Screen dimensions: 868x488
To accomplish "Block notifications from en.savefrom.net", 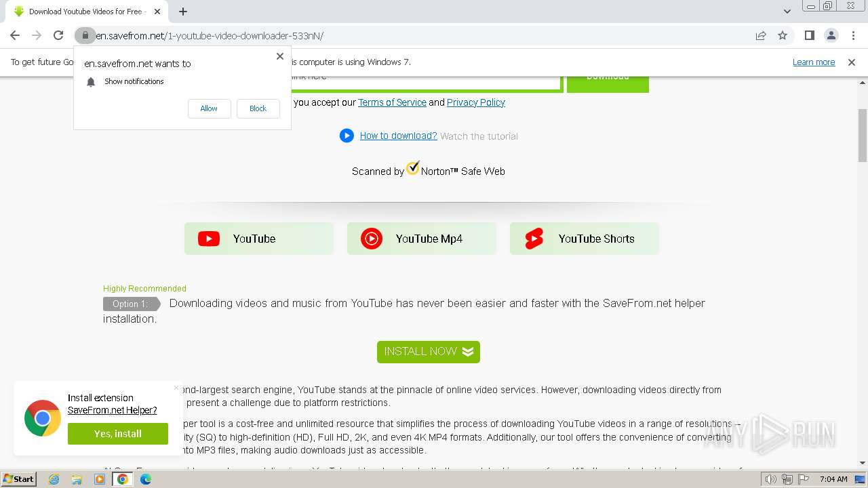I will 258,108.
